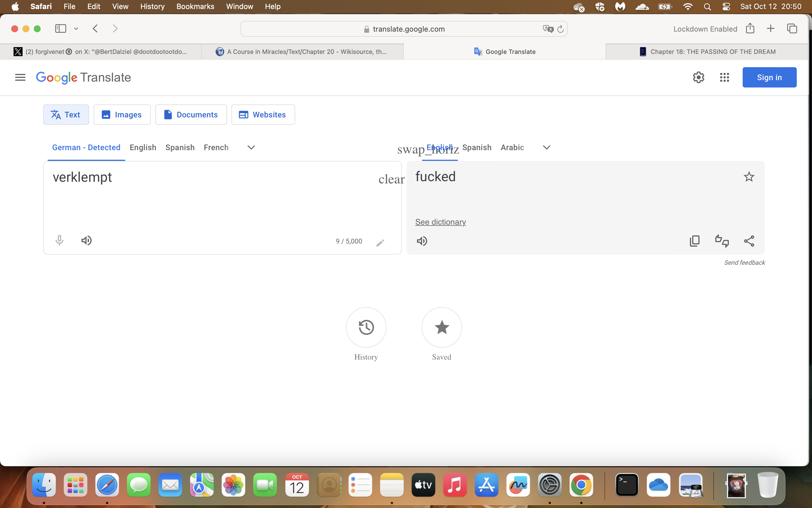Viewport: 812px width, 508px height.
Task: Switch to A Course in Miracles Wikisource tab
Action: click(x=302, y=52)
